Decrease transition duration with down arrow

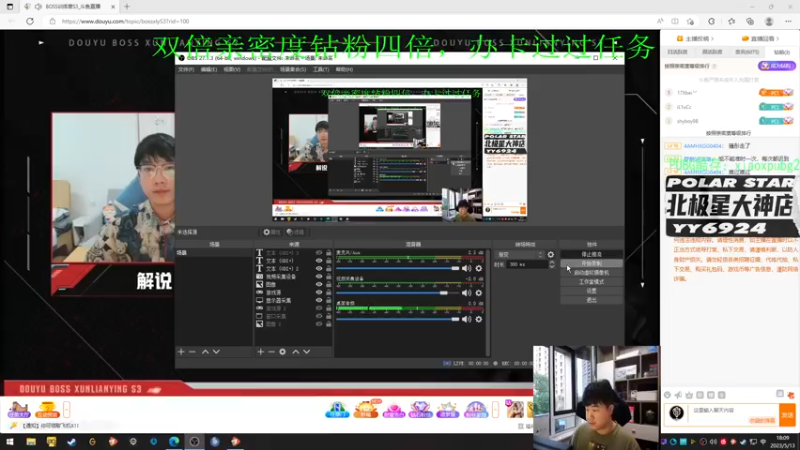552,267
